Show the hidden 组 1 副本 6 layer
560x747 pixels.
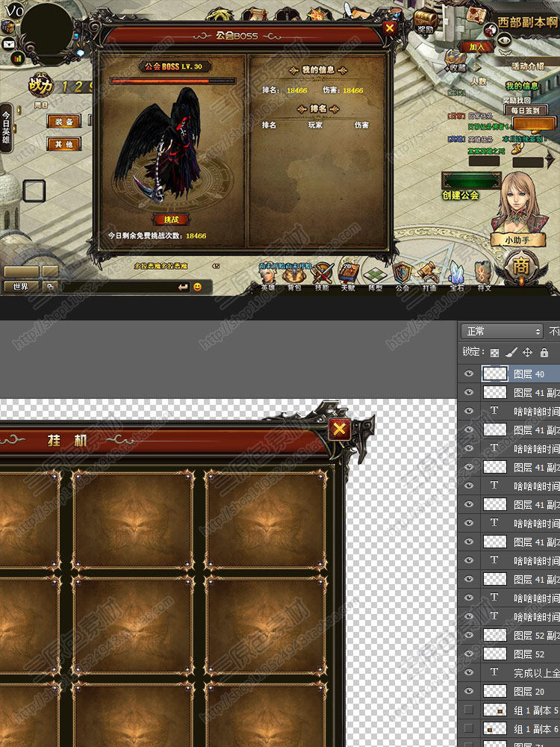(469, 728)
